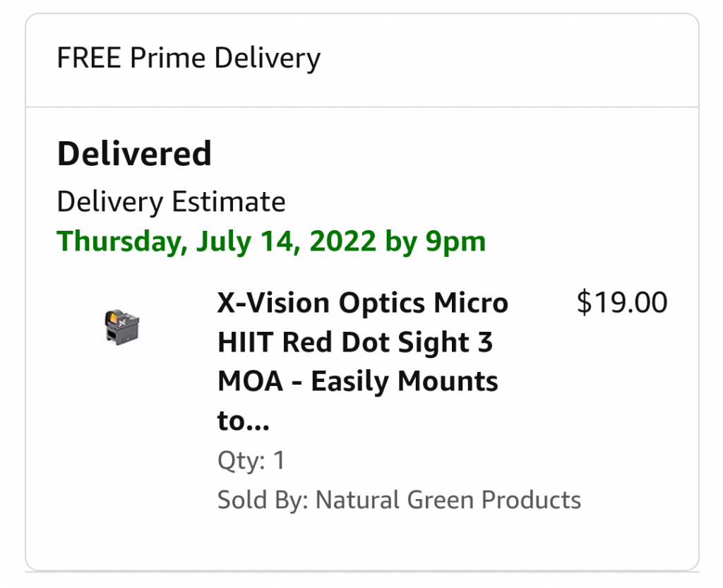Click the 'HIIT Red Dot Sight 3' title line

[x=355, y=342]
